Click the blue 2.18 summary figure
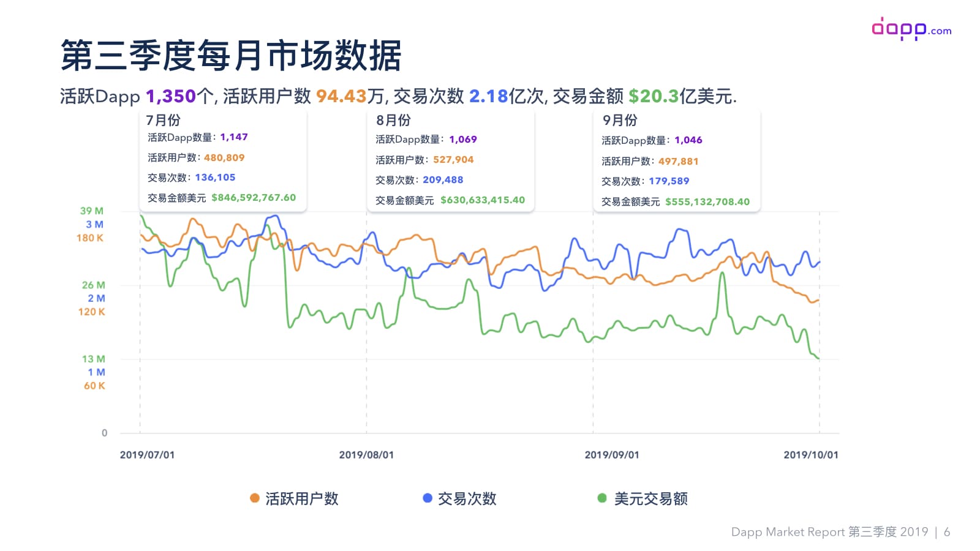980x551 pixels. [488, 96]
